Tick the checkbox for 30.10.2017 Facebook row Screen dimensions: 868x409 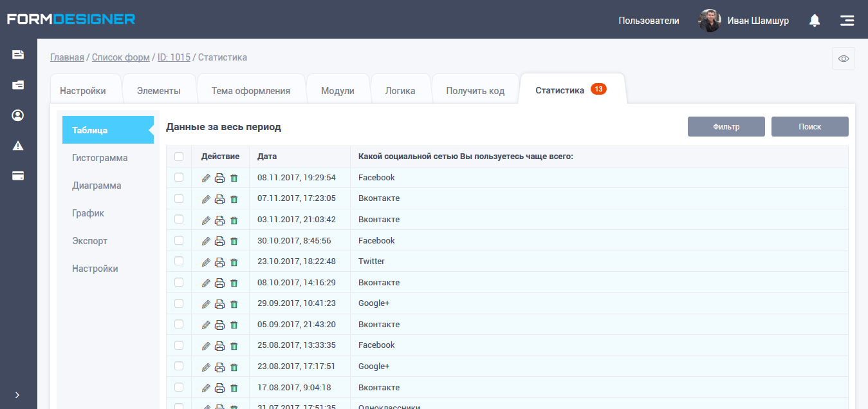click(179, 240)
